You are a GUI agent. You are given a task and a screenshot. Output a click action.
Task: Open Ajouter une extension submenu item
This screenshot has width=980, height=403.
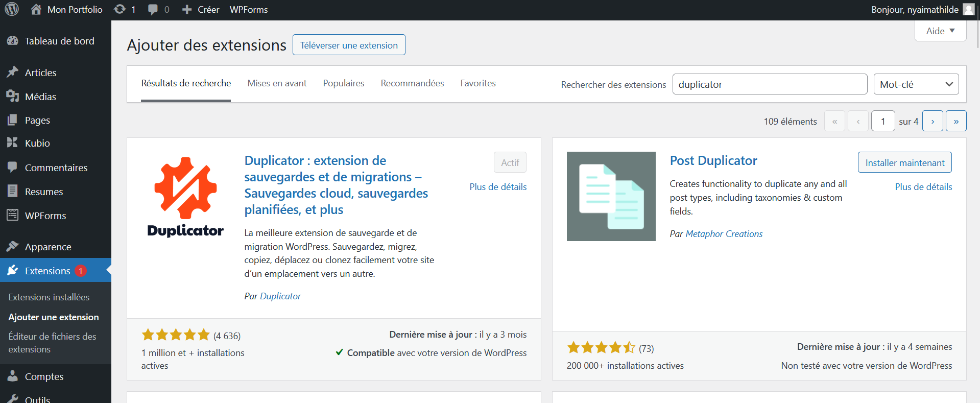pyautogui.click(x=54, y=317)
